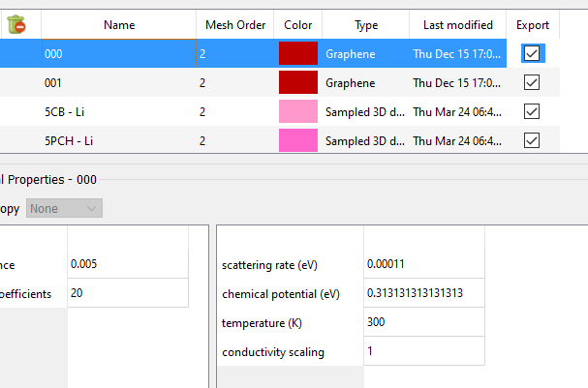Image resolution: width=588 pixels, height=388 pixels.
Task: Toggle Export checkbox for material 001
Action: click(x=532, y=83)
